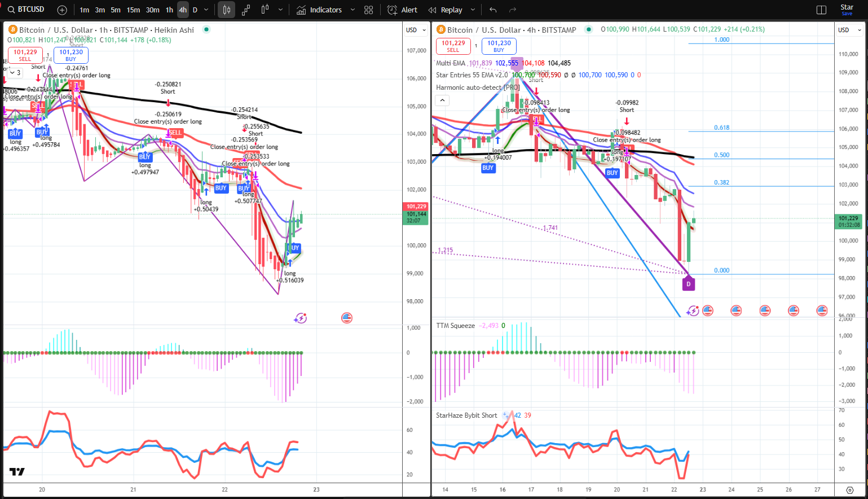Select the active 4h timeframe
Viewport: 868px width, 499px height.
click(183, 10)
